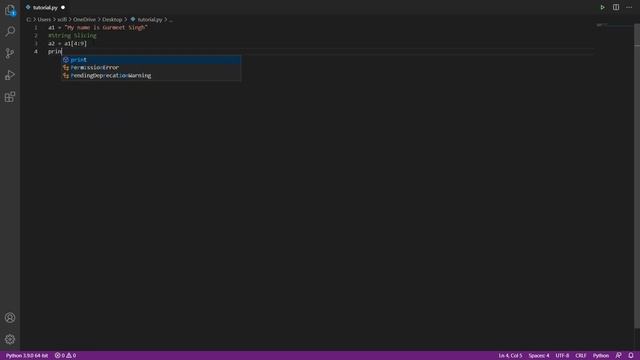
Task: Change language mode via Python
Action: pyautogui.click(x=600, y=356)
